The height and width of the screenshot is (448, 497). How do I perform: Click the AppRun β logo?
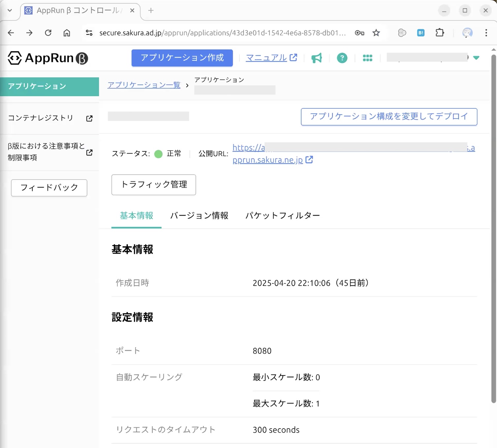[x=48, y=58]
